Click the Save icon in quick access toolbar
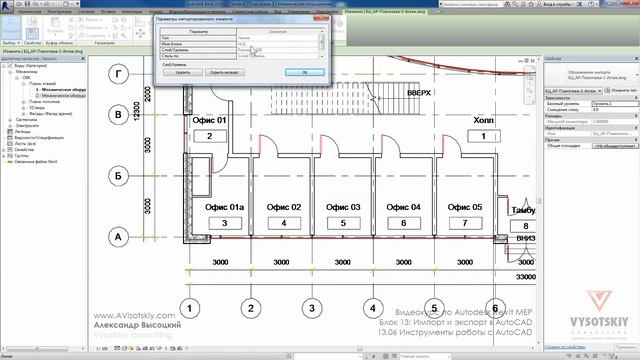Screen dimensions: 640x360 (x=28, y=4)
